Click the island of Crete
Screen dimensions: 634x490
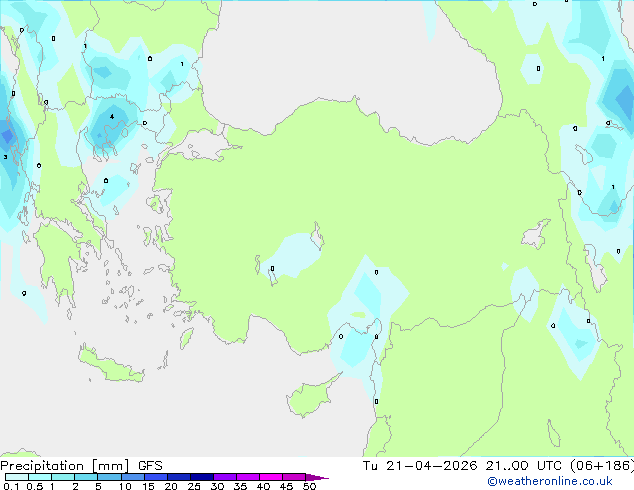pyautogui.click(x=111, y=366)
